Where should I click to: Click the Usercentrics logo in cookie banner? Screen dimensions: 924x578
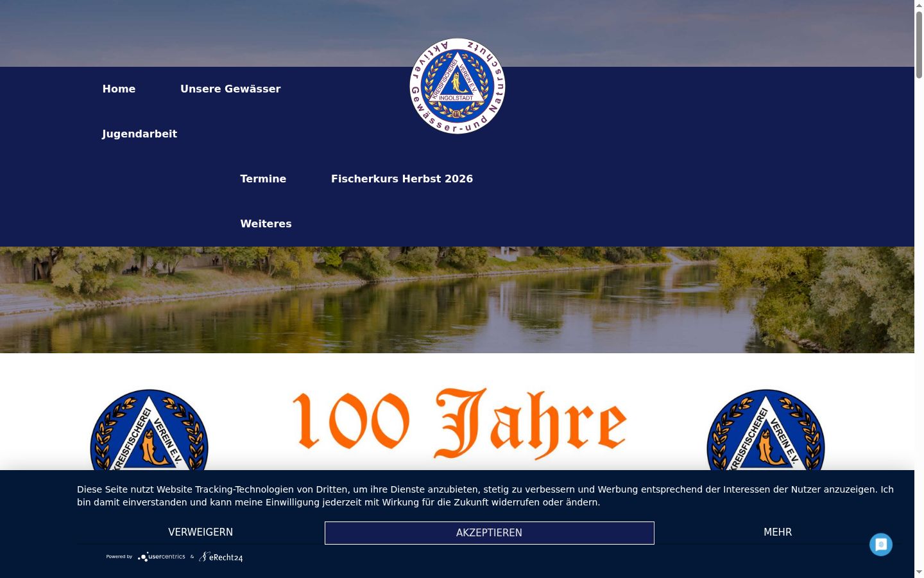pos(162,557)
